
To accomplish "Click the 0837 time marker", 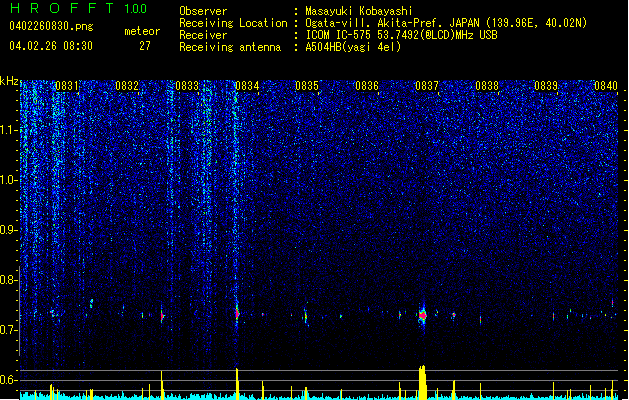I will tap(427, 86).
